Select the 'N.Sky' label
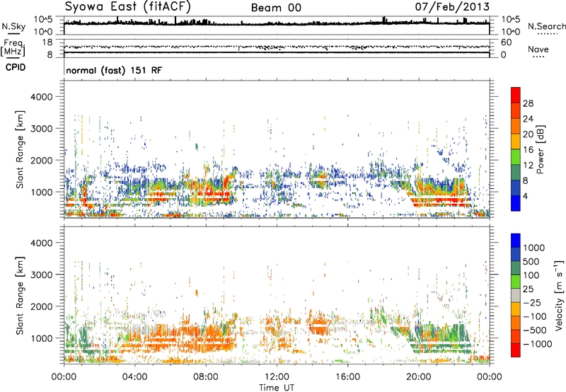Image resolution: width=566 pixels, height=392 pixels. 13,26
